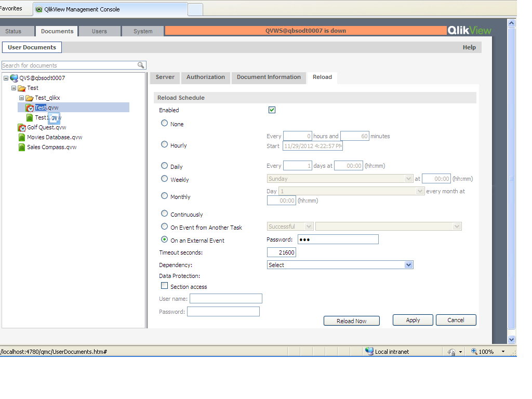Click the search magnifier icon

(x=141, y=65)
